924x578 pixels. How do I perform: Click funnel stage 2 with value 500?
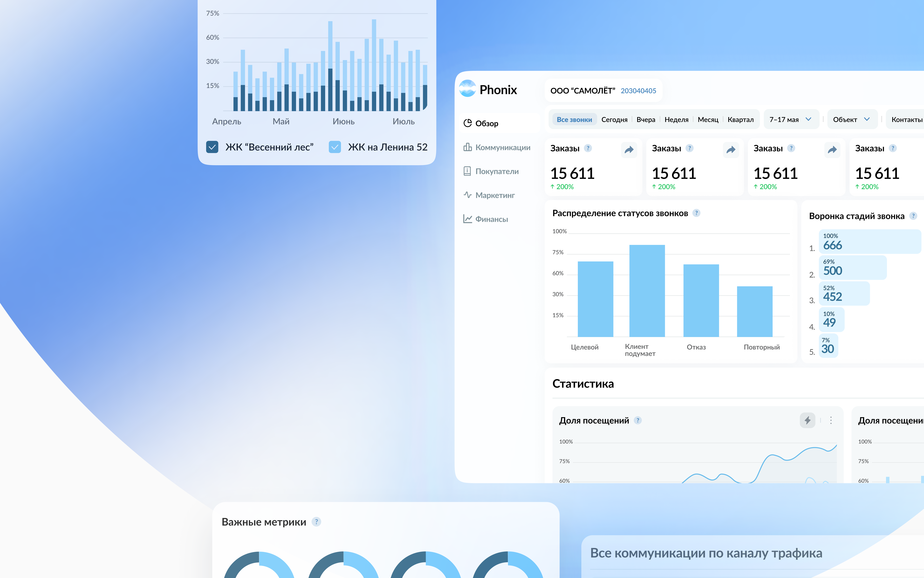pyautogui.click(x=853, y=268)
